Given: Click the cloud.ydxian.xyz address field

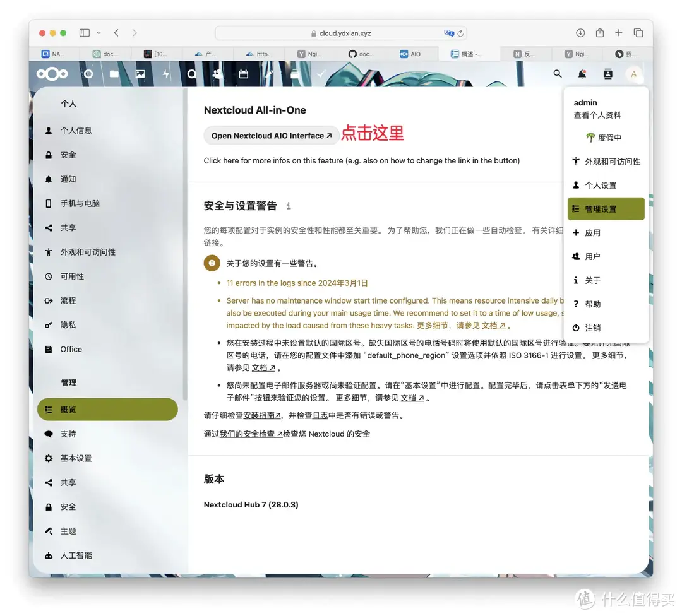Looking at the screenshot, I should coord(341,33).
